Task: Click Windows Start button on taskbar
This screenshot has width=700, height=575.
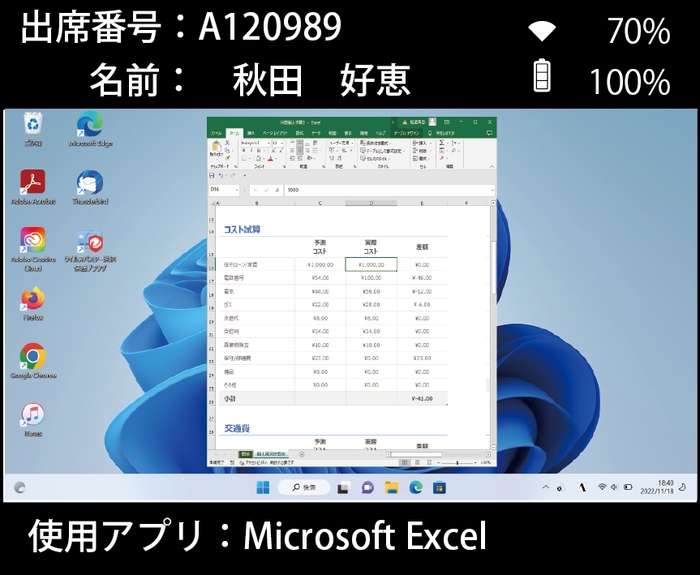Action: 263,488
